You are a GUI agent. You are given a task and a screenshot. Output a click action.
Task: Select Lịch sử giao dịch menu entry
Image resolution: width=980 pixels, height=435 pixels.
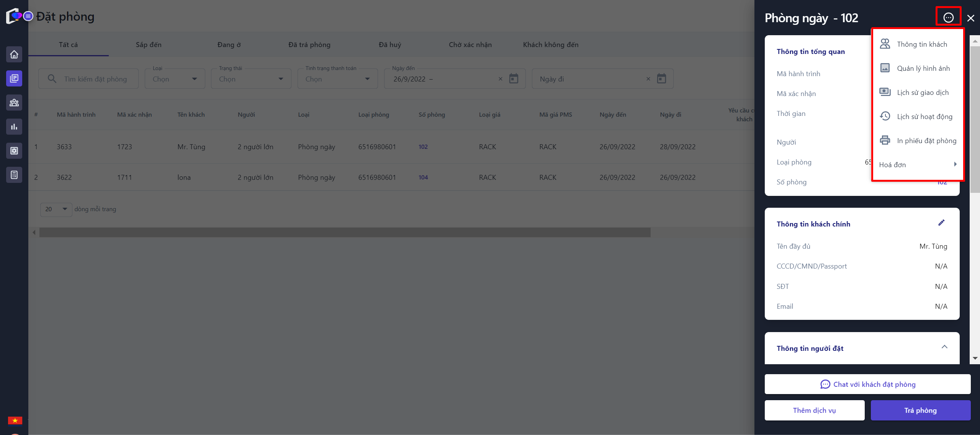tap(923, 93)
